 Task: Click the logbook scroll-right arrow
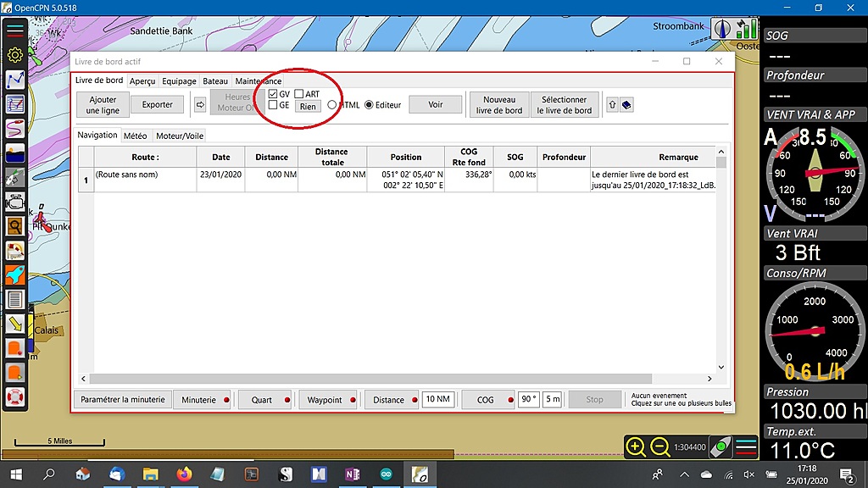(x=709, y=379)
